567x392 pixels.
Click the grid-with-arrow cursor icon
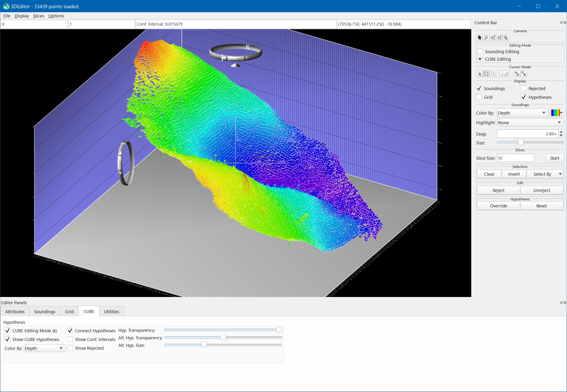(523, 74)
